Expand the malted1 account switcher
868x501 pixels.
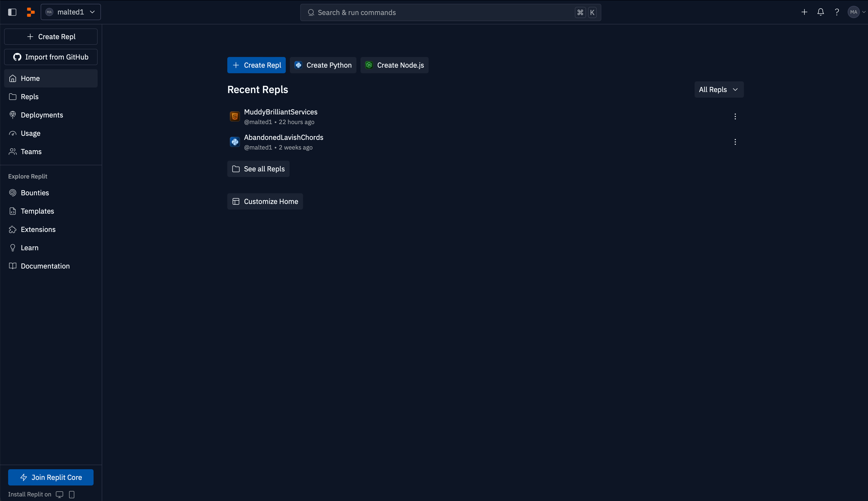coord(70,12)
